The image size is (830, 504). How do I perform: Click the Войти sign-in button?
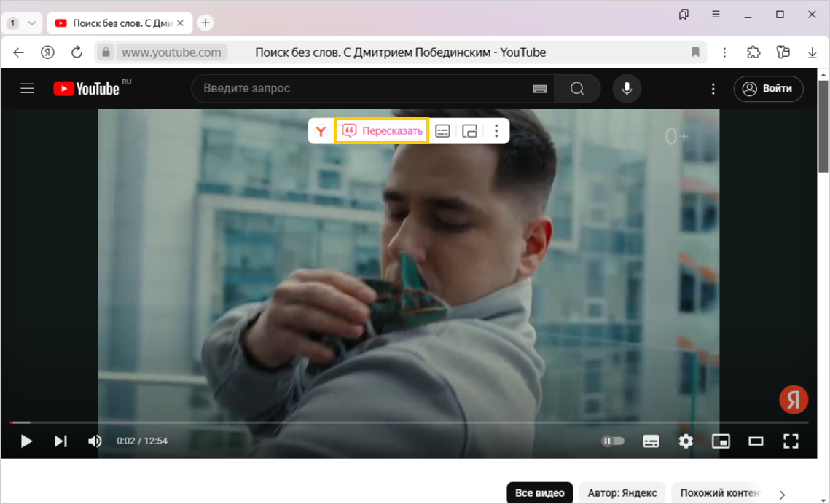(x=768, y=89)
